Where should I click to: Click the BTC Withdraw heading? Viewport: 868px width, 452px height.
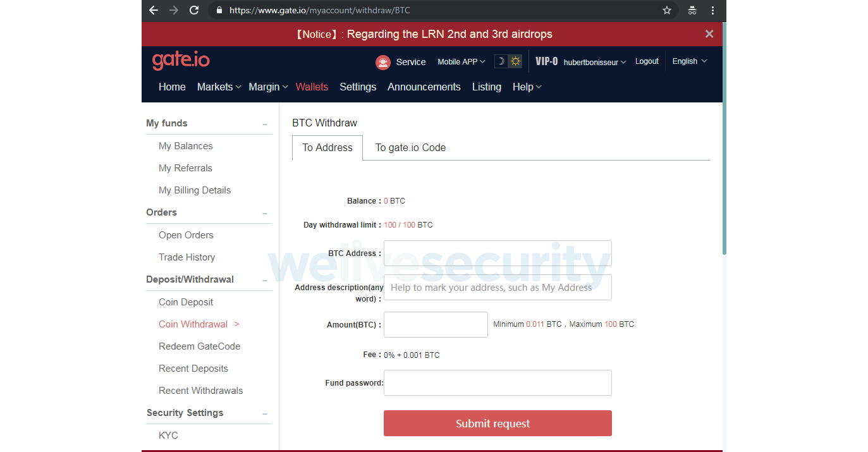[x=324, y=123]
